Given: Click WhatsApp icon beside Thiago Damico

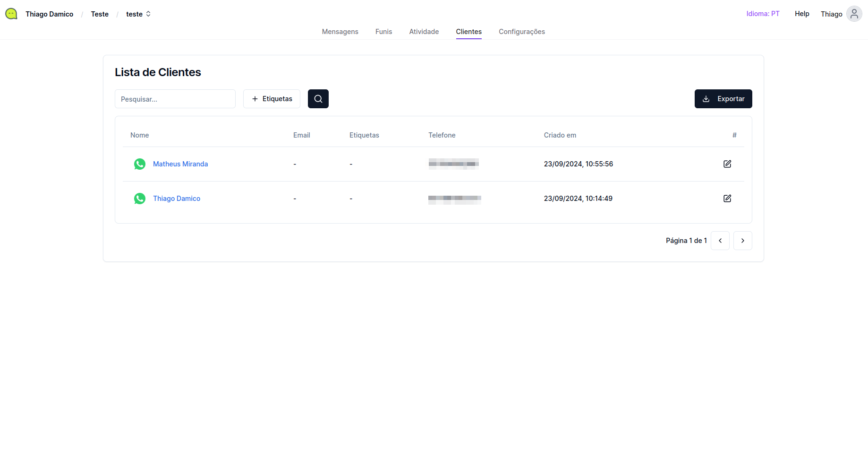Looking at the screenshot, I should tap(140, 199).
